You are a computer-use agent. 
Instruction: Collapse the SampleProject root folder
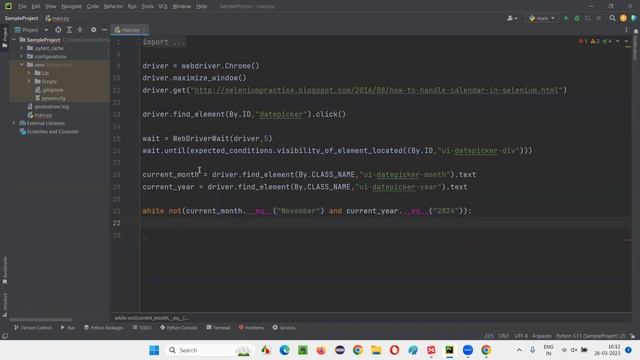(x=15, y=40)
